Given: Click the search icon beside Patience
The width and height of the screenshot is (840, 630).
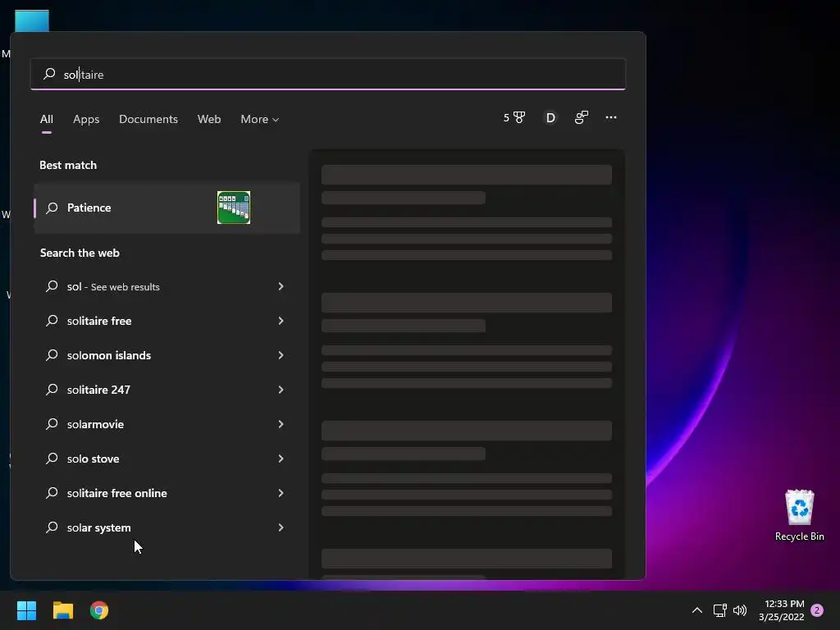Looking at the screenshot, I should [52, 208].
